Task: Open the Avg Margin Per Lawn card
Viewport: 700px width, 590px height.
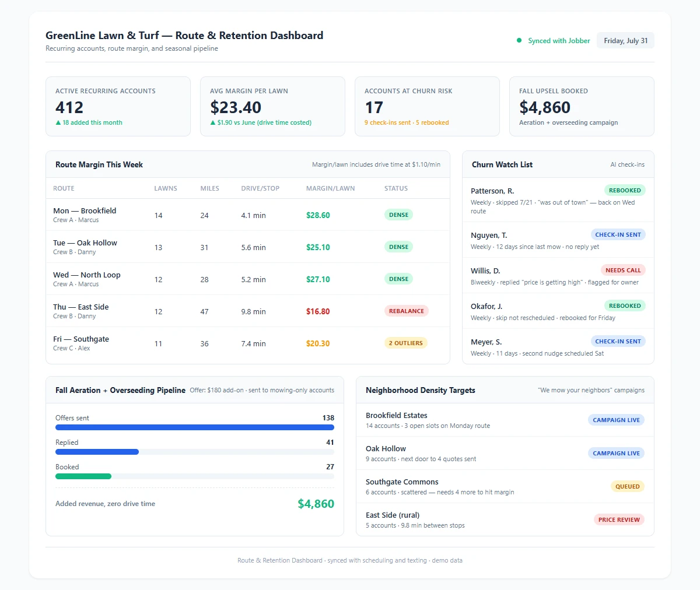Action: tap(272, 107)
